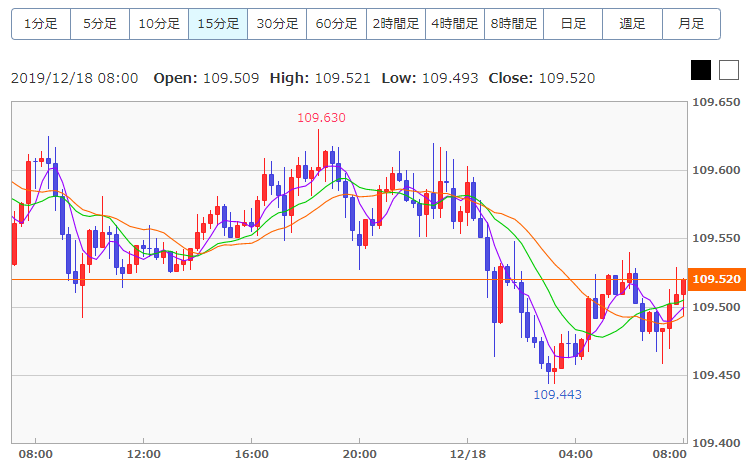Viewport: 756px width, 466px height.
Task: Click the 109.400 price axis label
Action: point(716,443)
